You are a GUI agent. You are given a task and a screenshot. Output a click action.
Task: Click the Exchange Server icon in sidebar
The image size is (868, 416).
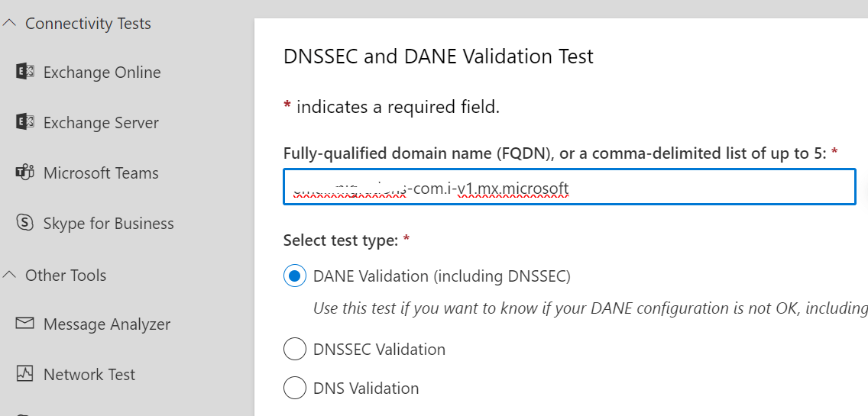[25, 122]
